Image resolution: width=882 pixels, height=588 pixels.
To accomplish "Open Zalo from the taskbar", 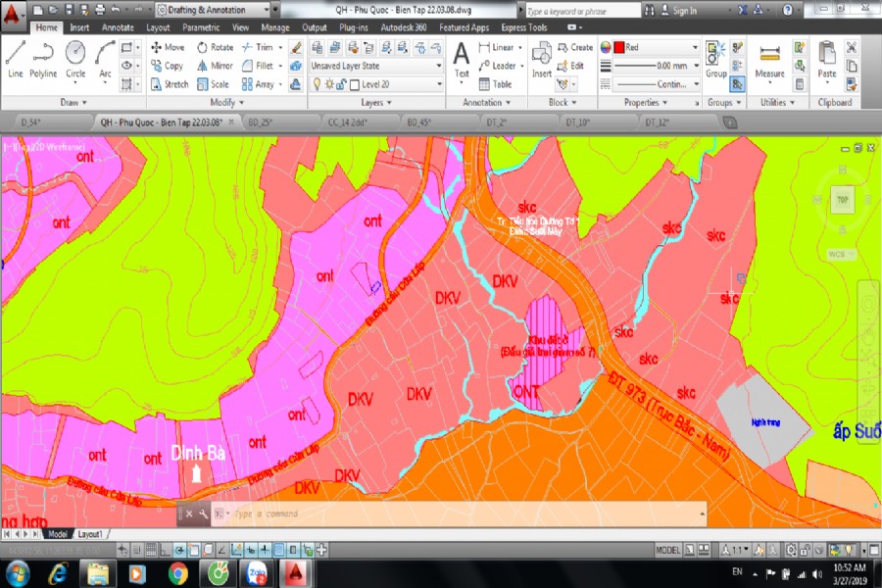I will (257, 574).
